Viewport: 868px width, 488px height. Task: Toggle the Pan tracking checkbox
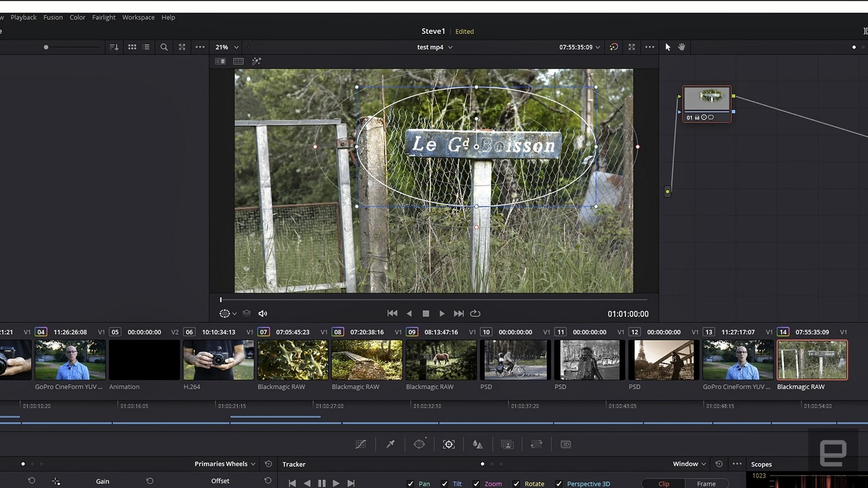pyautogui.click(x=411, y=484)
